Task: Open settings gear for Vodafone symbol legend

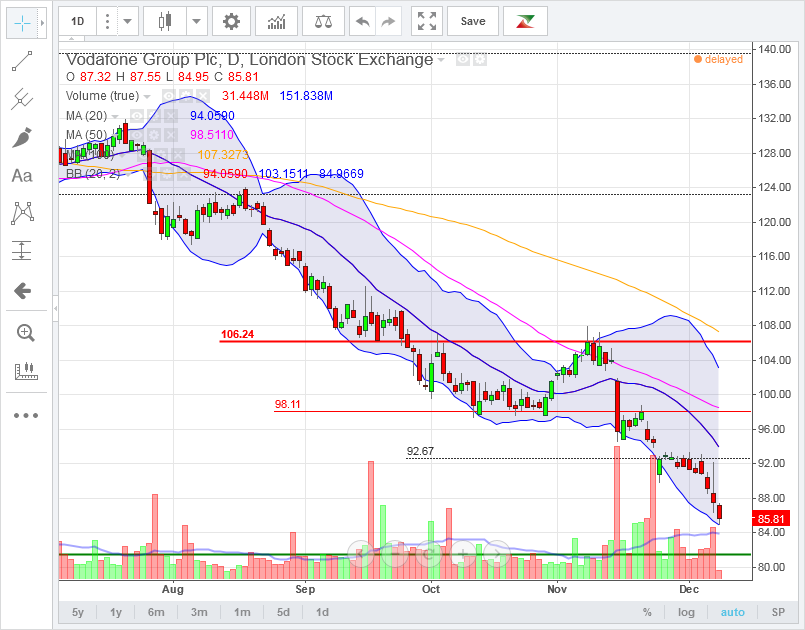Action: pos(480,60)
